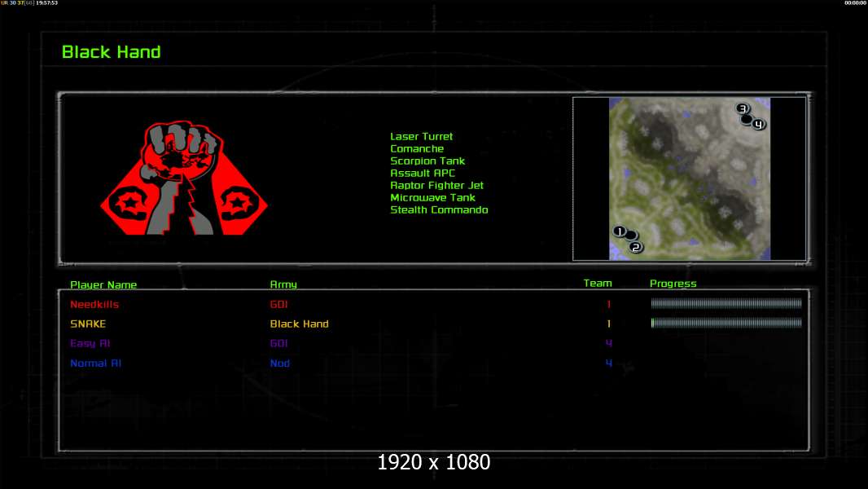Click the Black Hand red fist emblem
Viewport: 868px width, 489px height.
pyautogui.click(x=184, y=178)
